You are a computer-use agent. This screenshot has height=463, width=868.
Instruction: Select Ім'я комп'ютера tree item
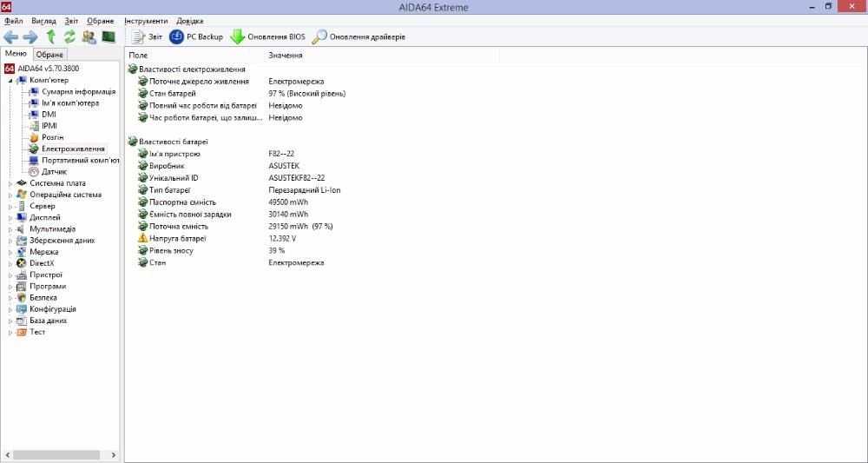[x=70, y=103]
